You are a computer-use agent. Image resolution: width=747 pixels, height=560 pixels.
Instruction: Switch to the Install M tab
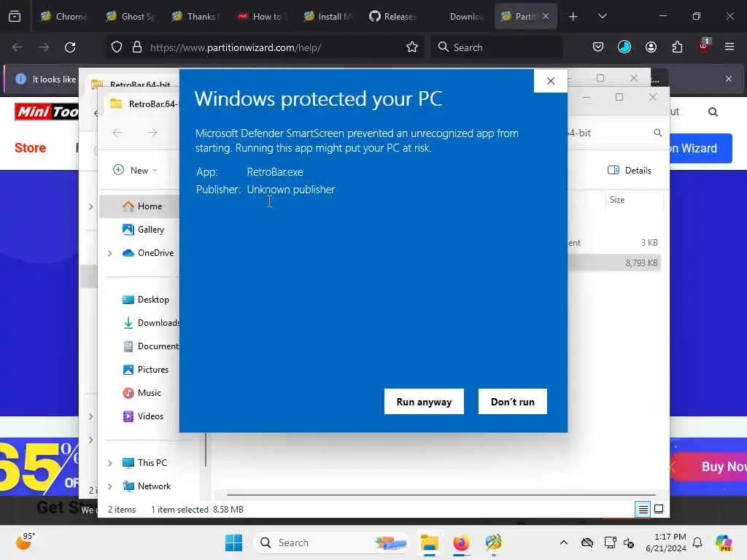tap(328, 16)
